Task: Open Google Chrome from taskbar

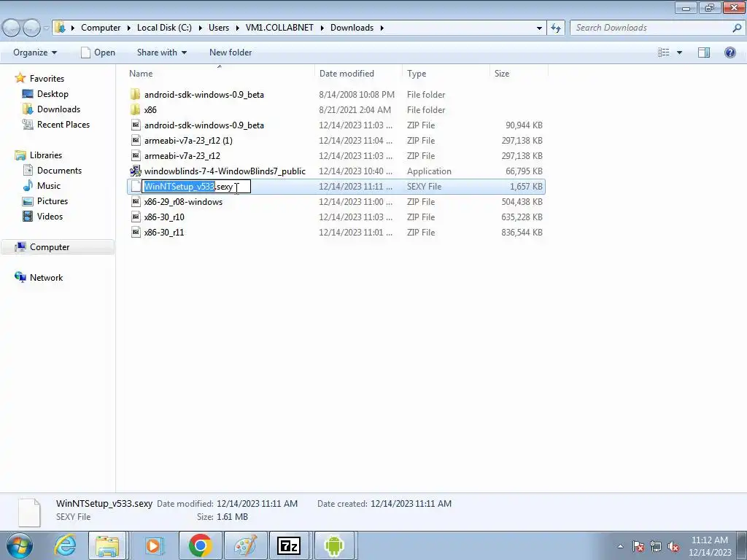Action: click(x=200, y=545)
